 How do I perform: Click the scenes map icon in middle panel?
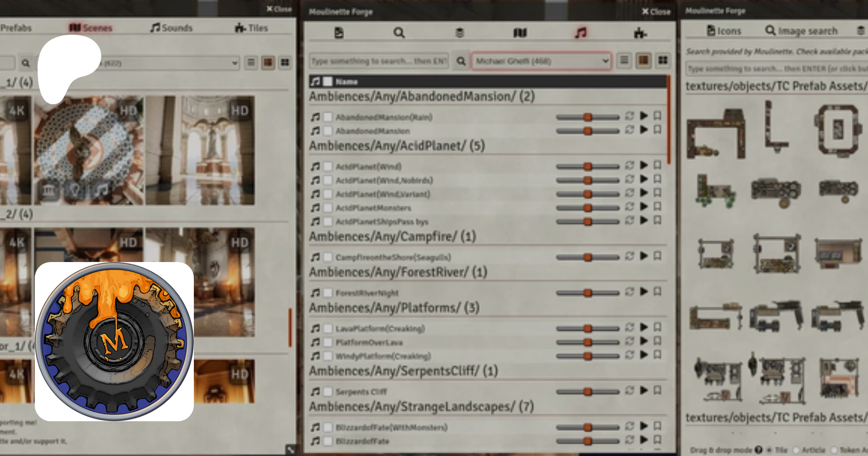click(520, 33)
